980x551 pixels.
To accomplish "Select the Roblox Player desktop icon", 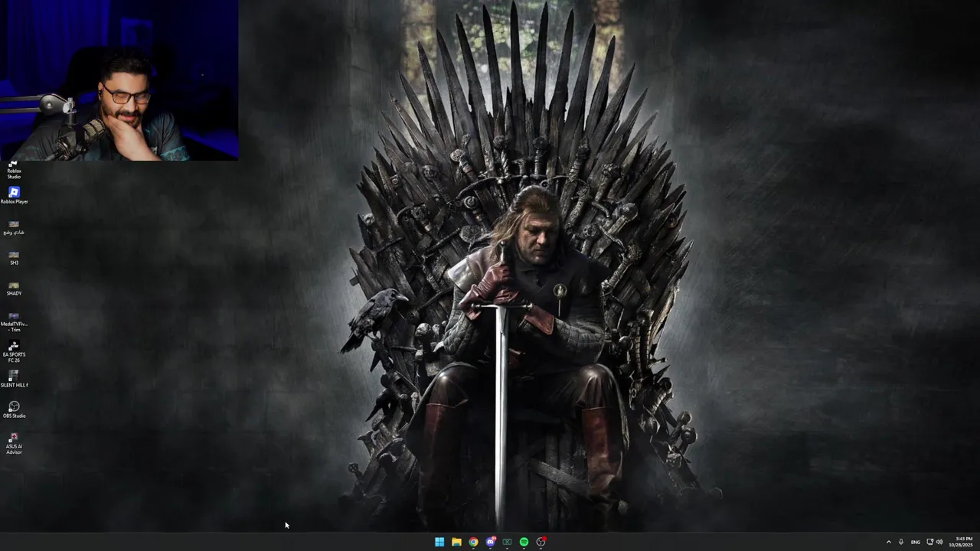I will click(x=14, y=196).
